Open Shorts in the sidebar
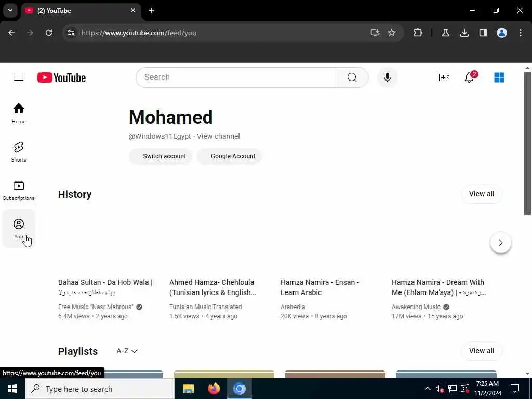This screenshot has width=532, height=399. click(19, 152)
